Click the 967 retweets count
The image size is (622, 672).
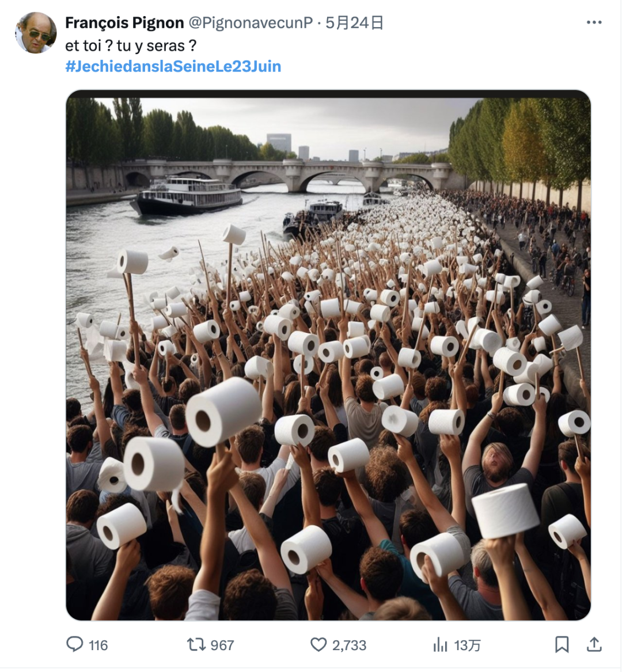(x=222, y=646)
